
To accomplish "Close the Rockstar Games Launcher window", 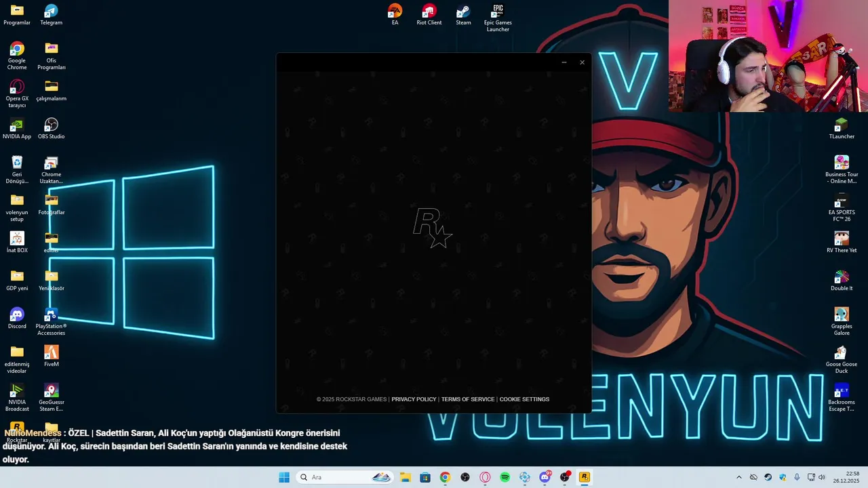I will [582, 62].
